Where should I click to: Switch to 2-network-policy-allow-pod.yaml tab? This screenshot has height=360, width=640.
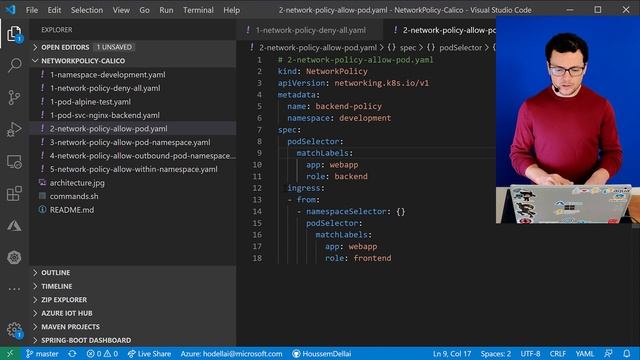[440, 30]
